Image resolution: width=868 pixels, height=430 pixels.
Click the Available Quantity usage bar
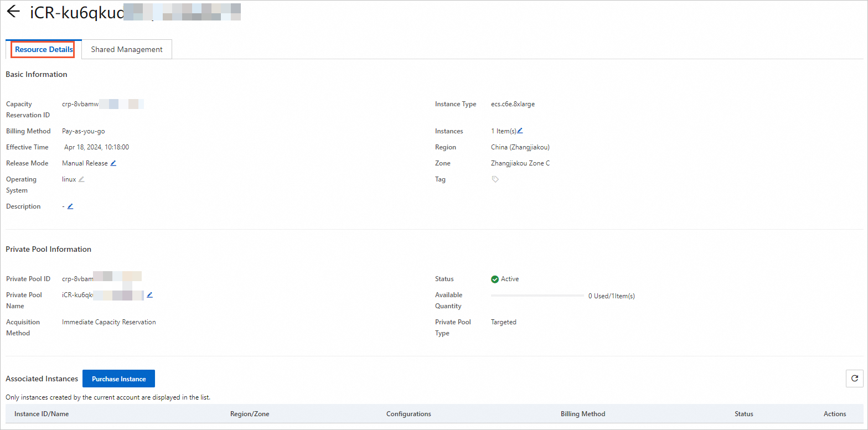(537, 296)
